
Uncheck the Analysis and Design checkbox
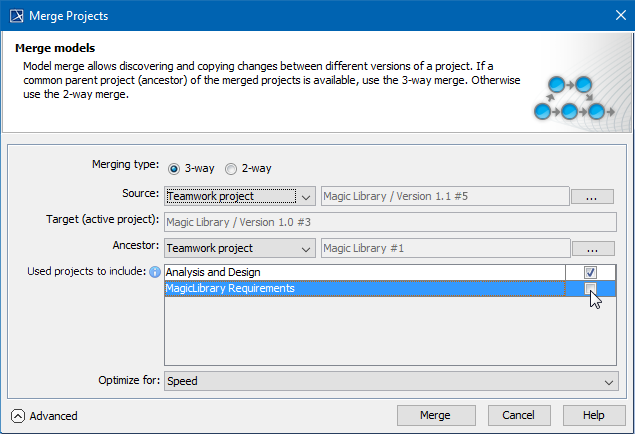(590, 272)
